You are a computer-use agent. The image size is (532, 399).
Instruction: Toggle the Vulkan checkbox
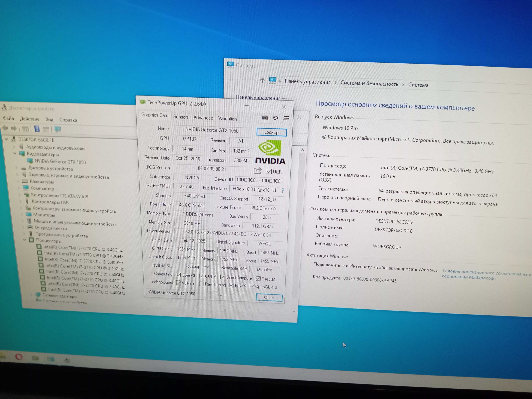tap(179, 283)
